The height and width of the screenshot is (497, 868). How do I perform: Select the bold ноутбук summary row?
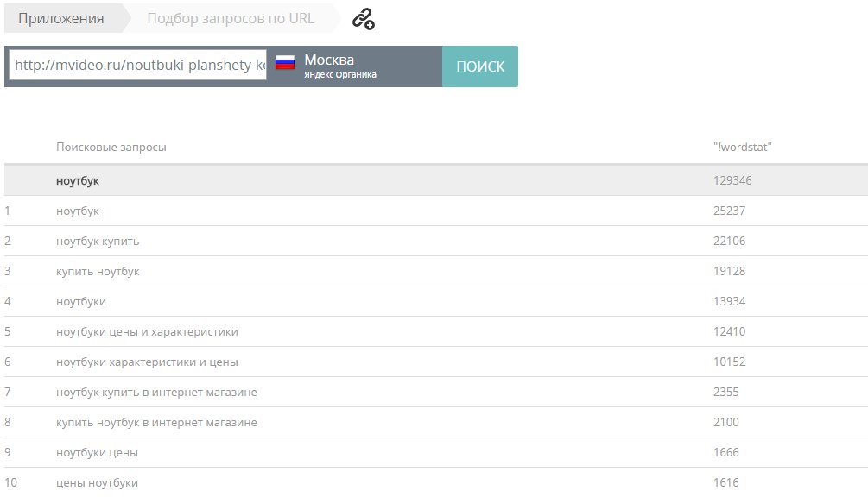coord(435,181)
